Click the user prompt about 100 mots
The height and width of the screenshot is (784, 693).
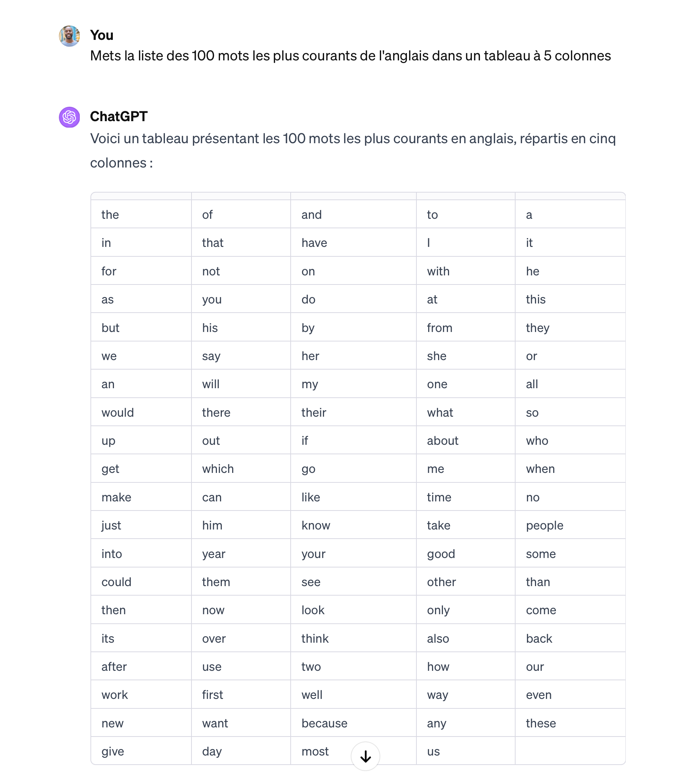[350, 56]
